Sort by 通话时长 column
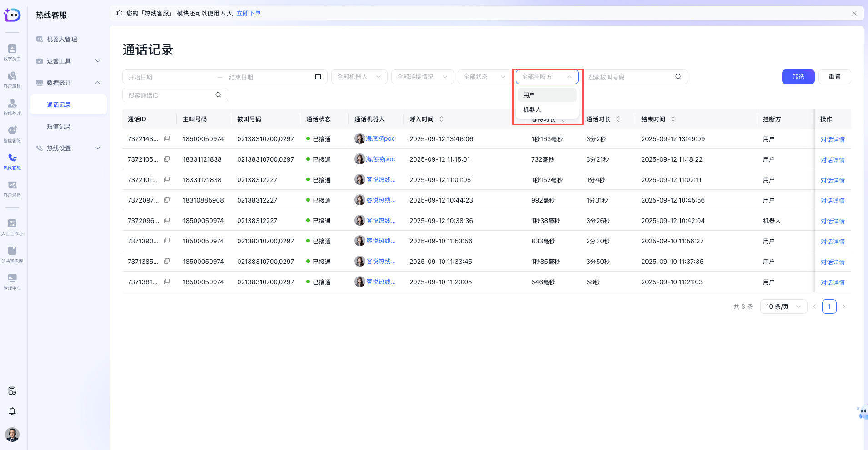 pyautogui.click(x=618, y=119)
